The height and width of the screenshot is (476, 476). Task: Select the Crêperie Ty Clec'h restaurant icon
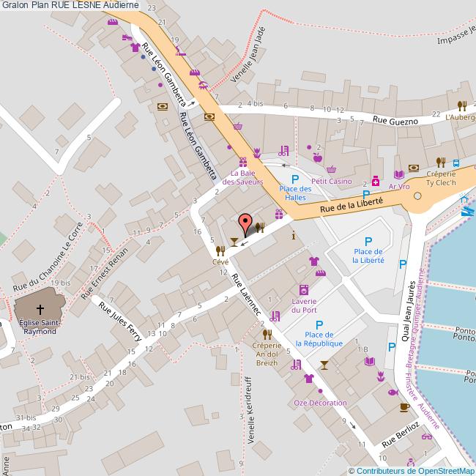pos(441,162)
